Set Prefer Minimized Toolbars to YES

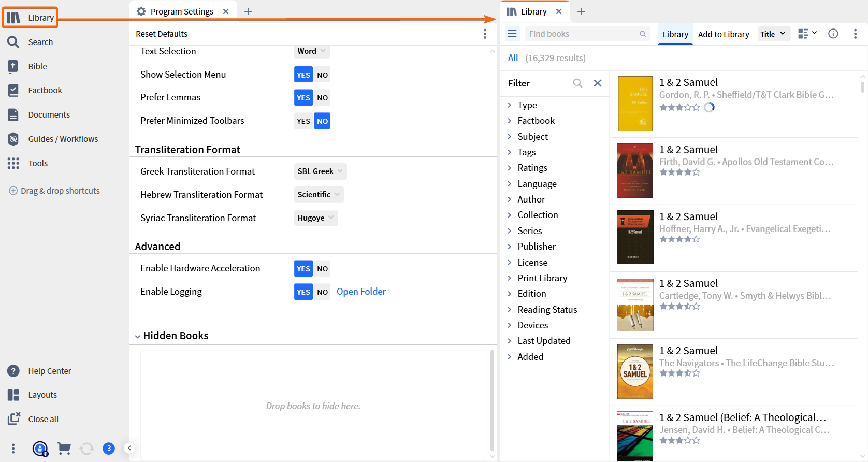tap(303, 121)
